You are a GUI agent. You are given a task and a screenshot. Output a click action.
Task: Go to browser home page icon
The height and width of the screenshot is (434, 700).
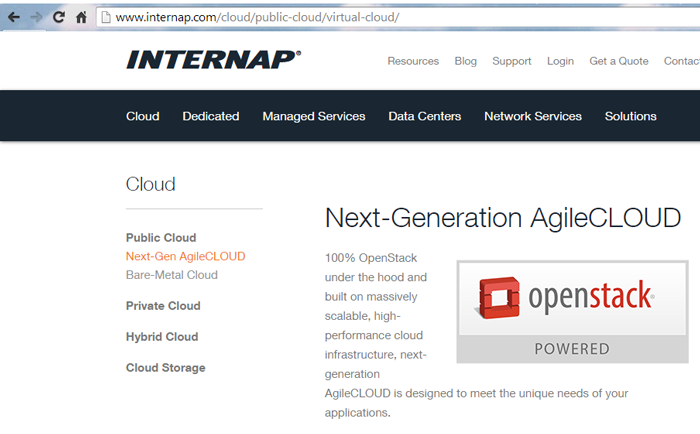tap(81, 17)
